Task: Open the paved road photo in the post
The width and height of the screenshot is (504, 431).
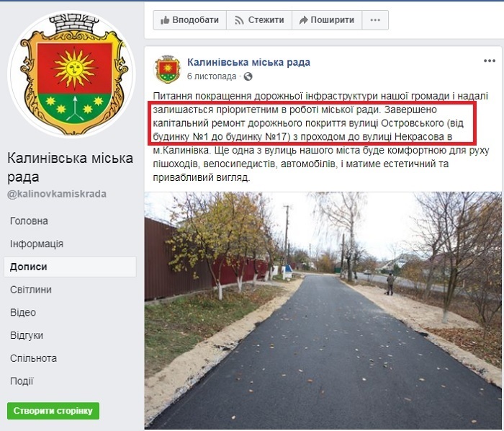Action: tap(323, 311)
